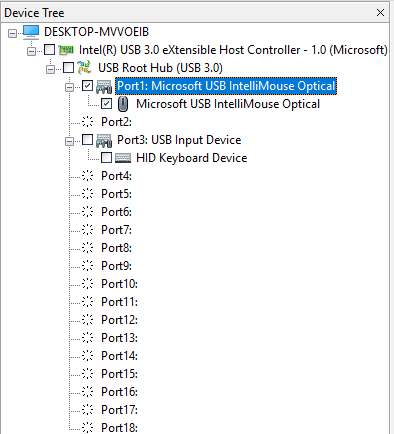Select the Port13: label
The height and width of the screenshot is (434, 394).
(119, 338)
